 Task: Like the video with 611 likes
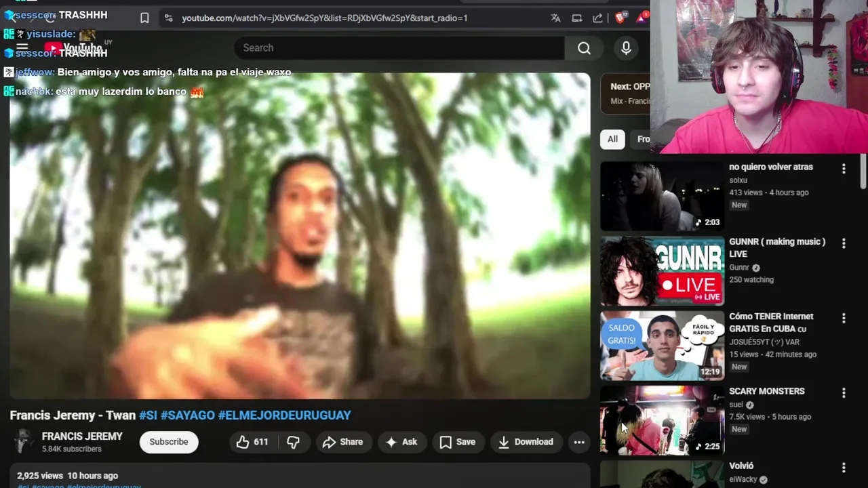click(252, 442)
